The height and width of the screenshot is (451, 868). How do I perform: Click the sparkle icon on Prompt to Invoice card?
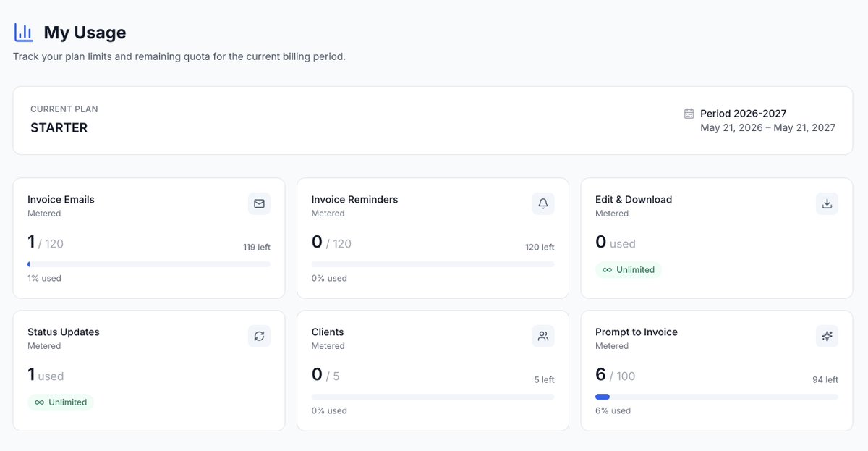[827, 336]
